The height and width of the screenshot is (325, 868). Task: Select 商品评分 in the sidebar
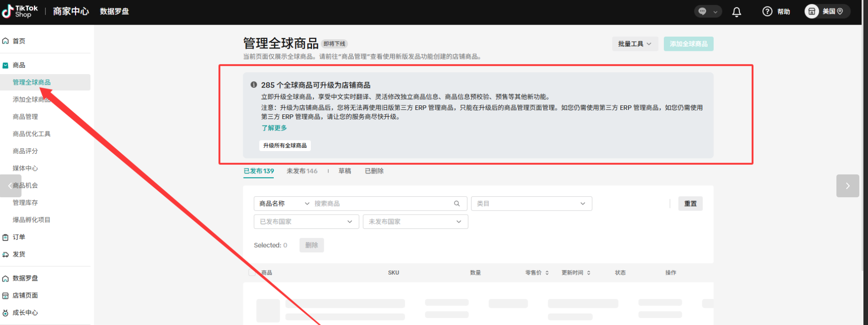click(25, 151)
